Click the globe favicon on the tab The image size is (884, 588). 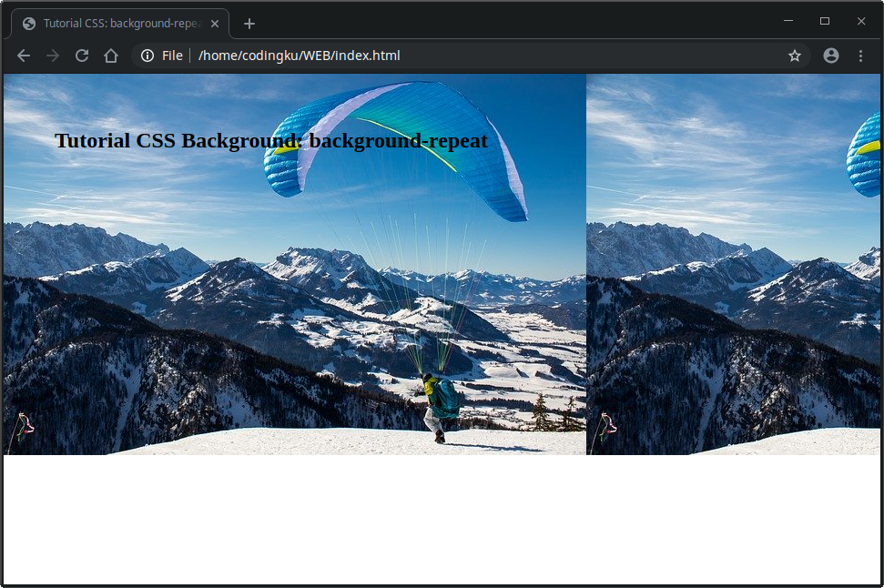(x=29, y=24)
